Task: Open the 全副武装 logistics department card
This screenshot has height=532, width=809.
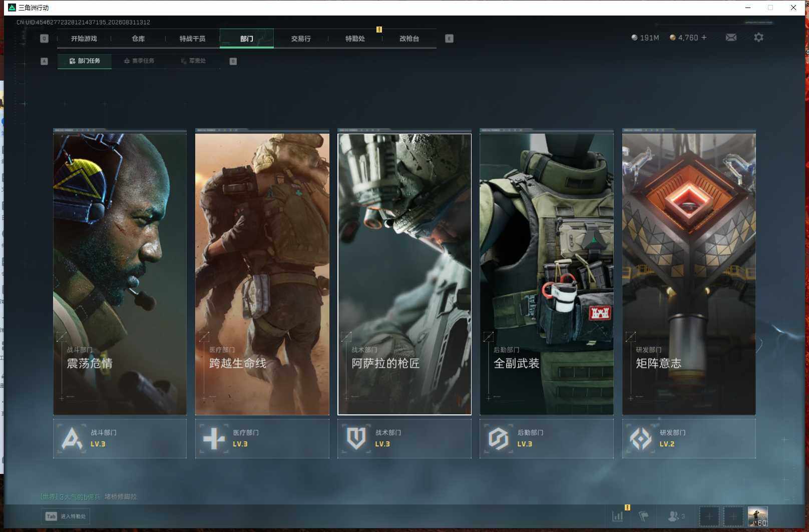Action: 547,274
